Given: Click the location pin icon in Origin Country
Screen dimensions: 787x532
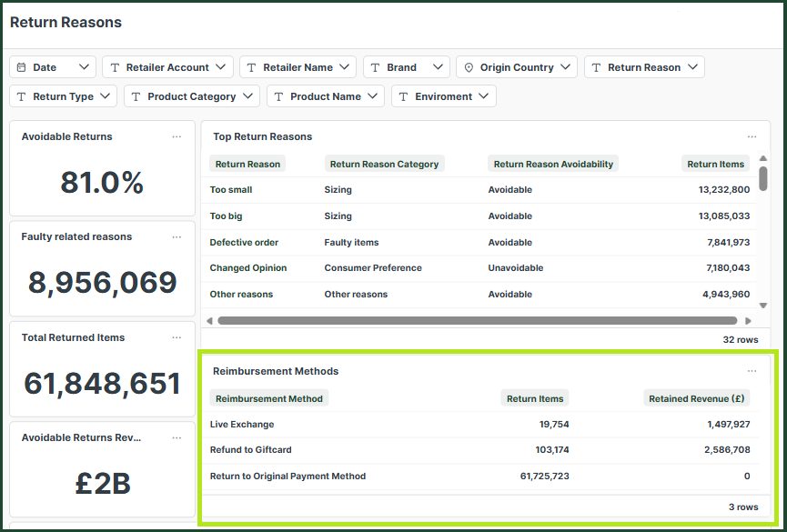Looking at the screenshot, I should (x=469, y=67).
